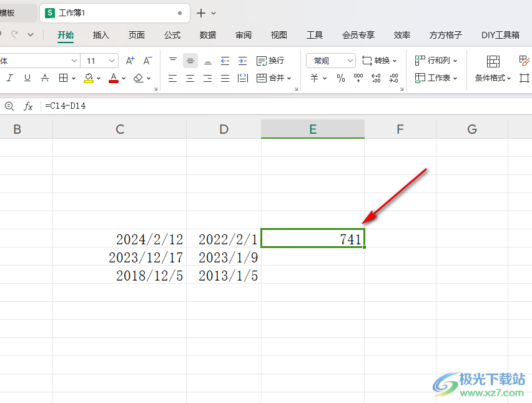This screenshot has height=403, width=532.
Task: Open the alignment settings dialog launcher
Action: point(296,89)
